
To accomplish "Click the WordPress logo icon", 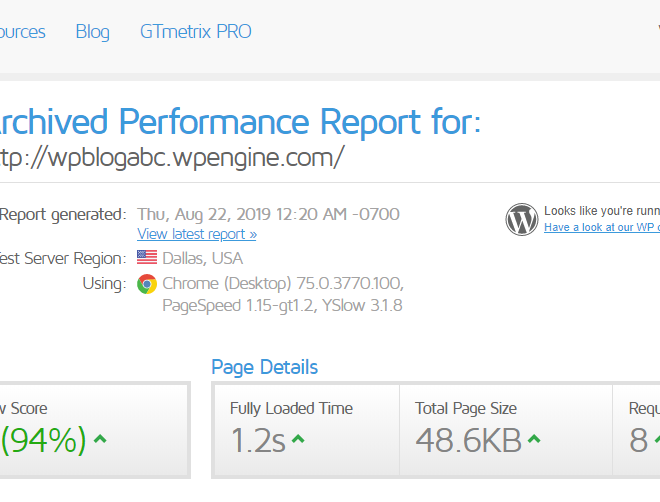I will 522,219.
